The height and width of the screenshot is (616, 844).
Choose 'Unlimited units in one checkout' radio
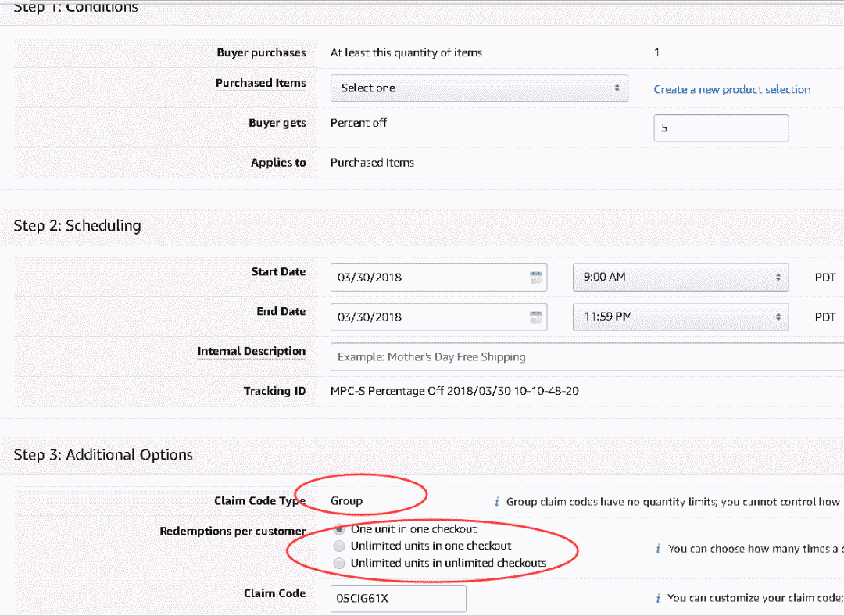[x=339, y=546]
